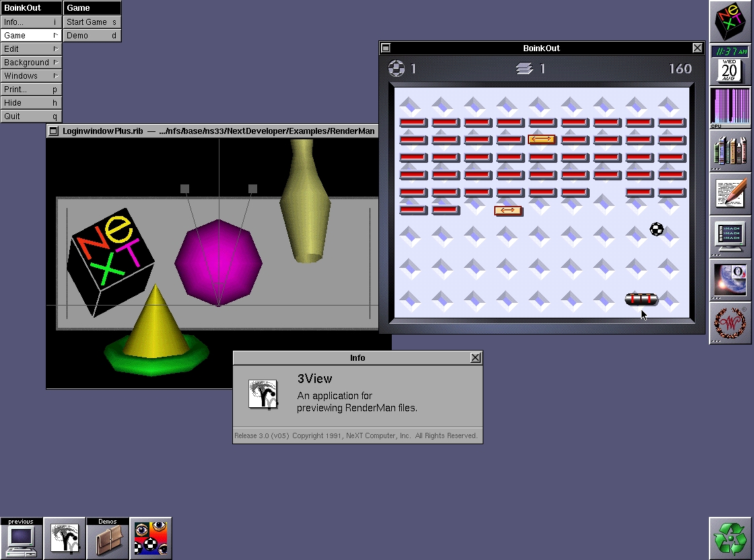
Task: Click the Game submenu title bar
Action: pyautogui.click(x=92, y=7)
